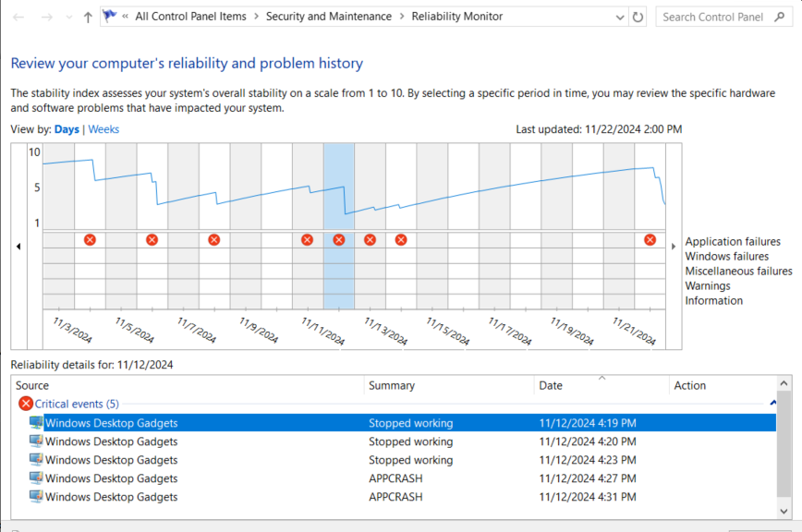This screenshot has height=532, width=802.
Task: Click the Application failures row label
Action: click(733, 241)
